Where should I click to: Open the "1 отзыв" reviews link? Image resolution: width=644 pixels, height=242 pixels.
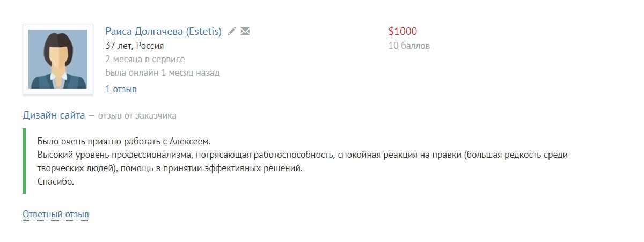coord(121,89)
